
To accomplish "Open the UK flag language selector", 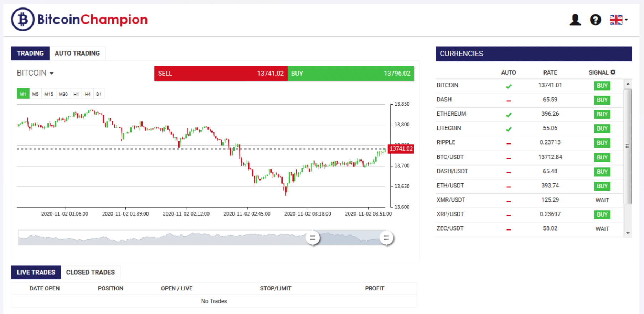I will coord(619,20).
